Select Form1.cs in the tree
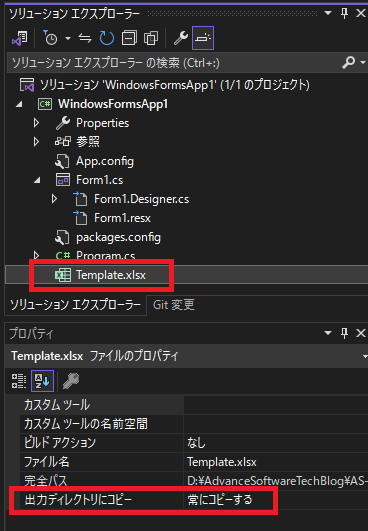368x531 pixels. 100,180
